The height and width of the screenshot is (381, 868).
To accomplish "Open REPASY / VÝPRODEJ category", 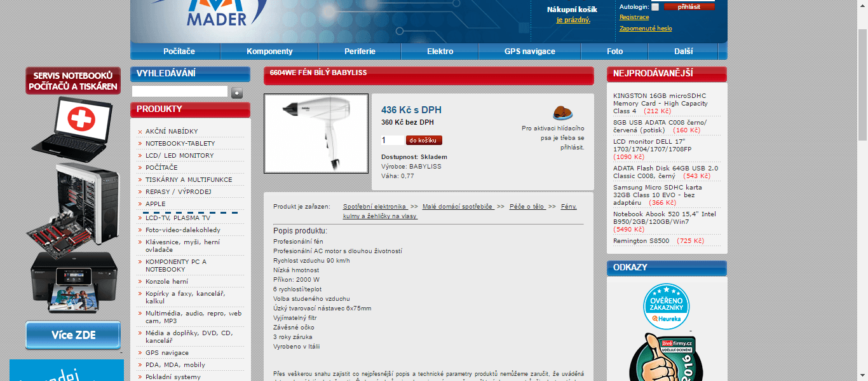I will click(x=179, y=191).
